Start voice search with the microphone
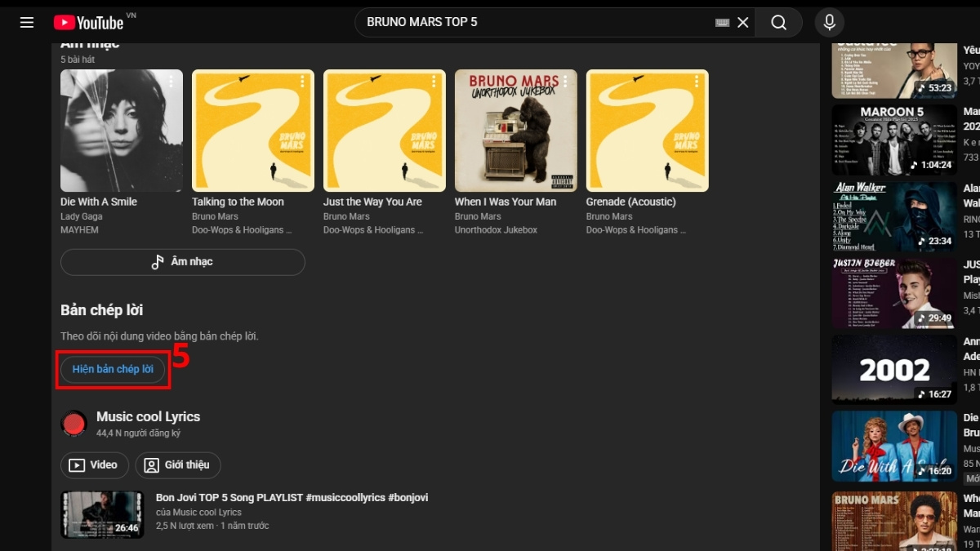The image size is (980, 551). coord(829,22)
